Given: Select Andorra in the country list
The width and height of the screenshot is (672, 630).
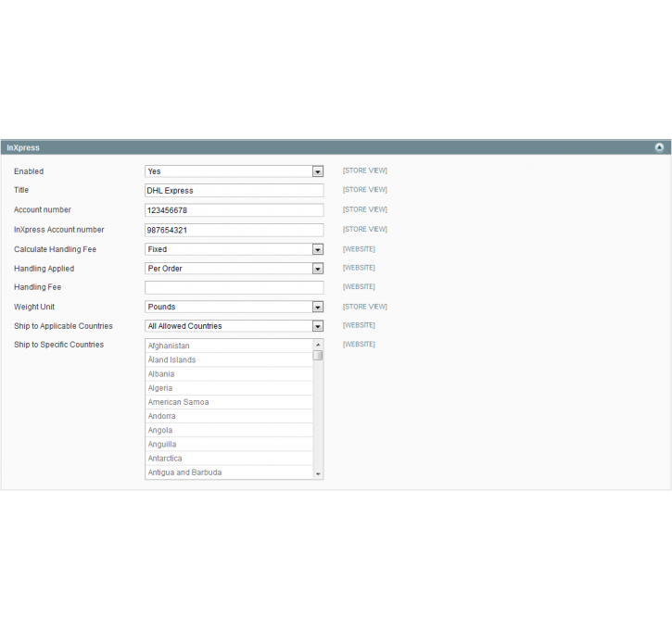Looking at the screenshot, I should [x=229, y=416].
